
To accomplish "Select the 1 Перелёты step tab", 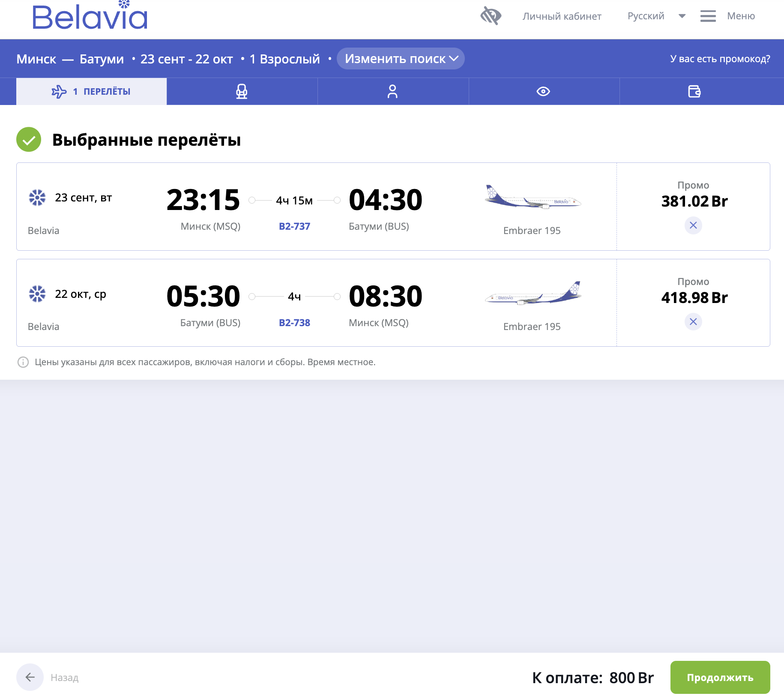I will pyautogui.click(x=91, y=91).
